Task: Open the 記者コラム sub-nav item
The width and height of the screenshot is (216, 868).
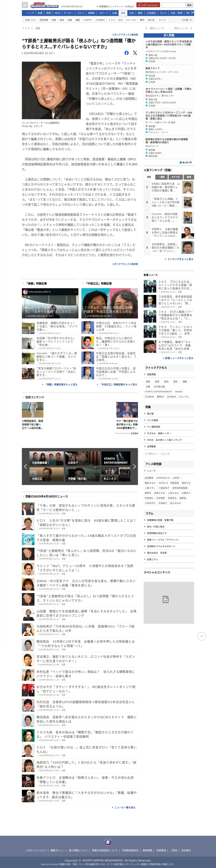Action: [30, 20]
